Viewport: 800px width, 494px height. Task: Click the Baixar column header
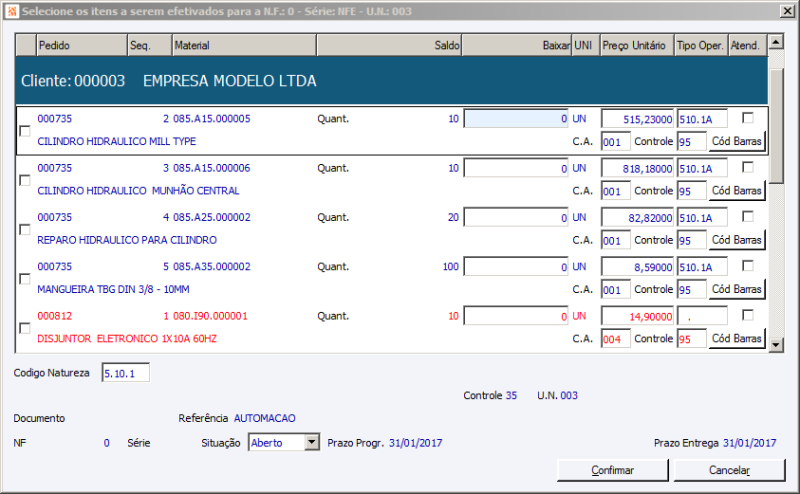(x=516, y=45)
